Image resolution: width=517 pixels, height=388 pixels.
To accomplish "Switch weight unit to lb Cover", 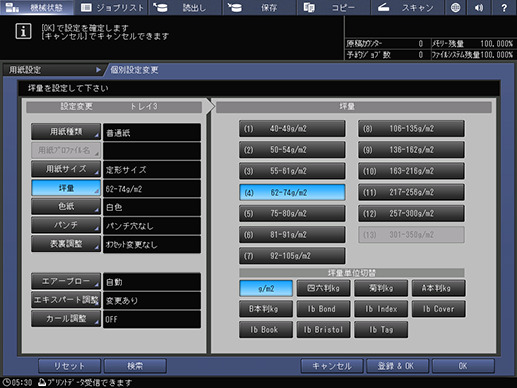I will click(x=439, y=309).
